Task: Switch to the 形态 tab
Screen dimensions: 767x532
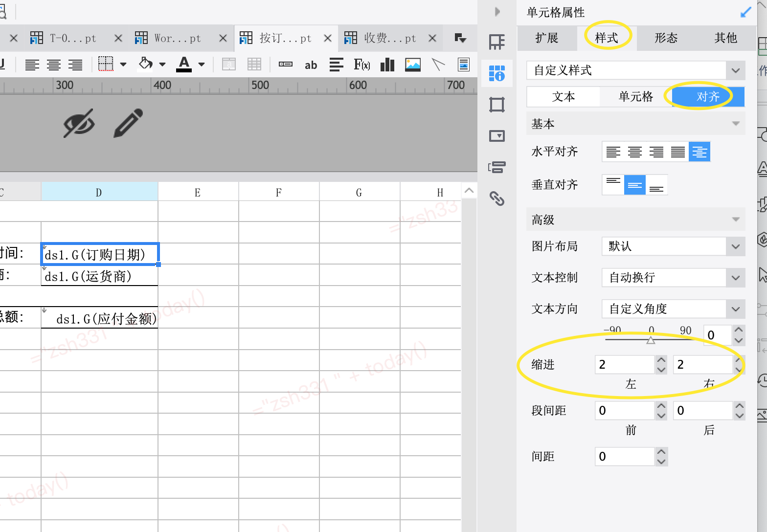Action: point(666,38)
